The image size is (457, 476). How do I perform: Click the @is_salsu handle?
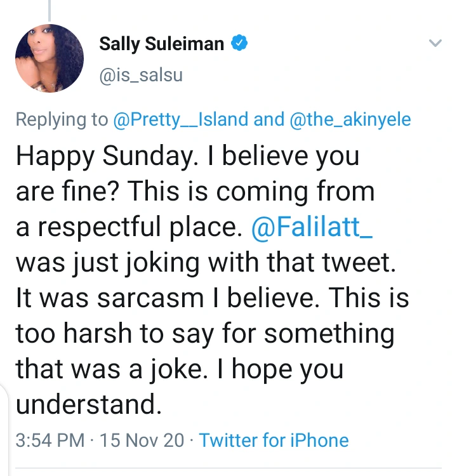(x=141, y=75)
